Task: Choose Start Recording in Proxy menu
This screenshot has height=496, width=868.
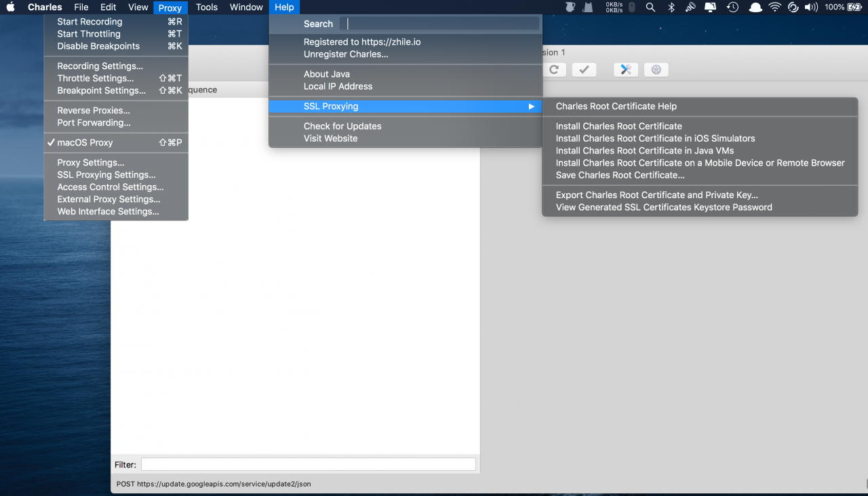Action: (116, 22)
